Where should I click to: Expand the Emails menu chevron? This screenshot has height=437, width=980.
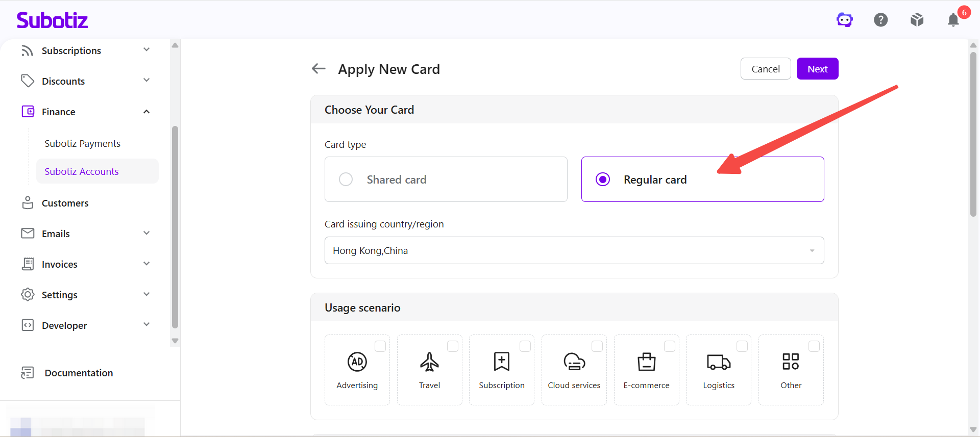[146, 233]
